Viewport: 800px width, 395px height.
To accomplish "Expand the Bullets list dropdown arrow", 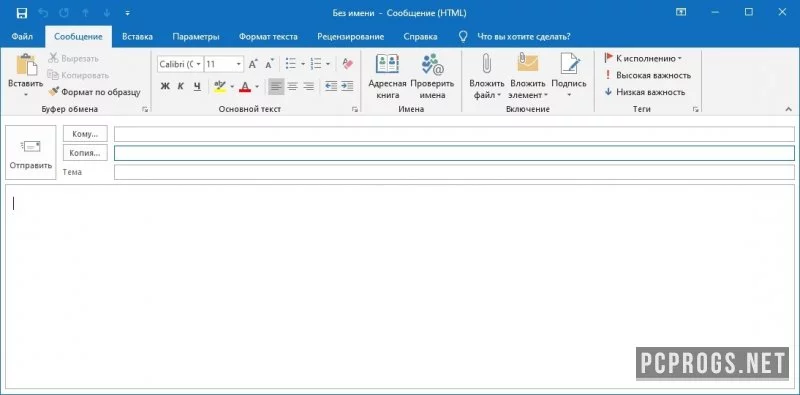I will click(x=303, y=64).
